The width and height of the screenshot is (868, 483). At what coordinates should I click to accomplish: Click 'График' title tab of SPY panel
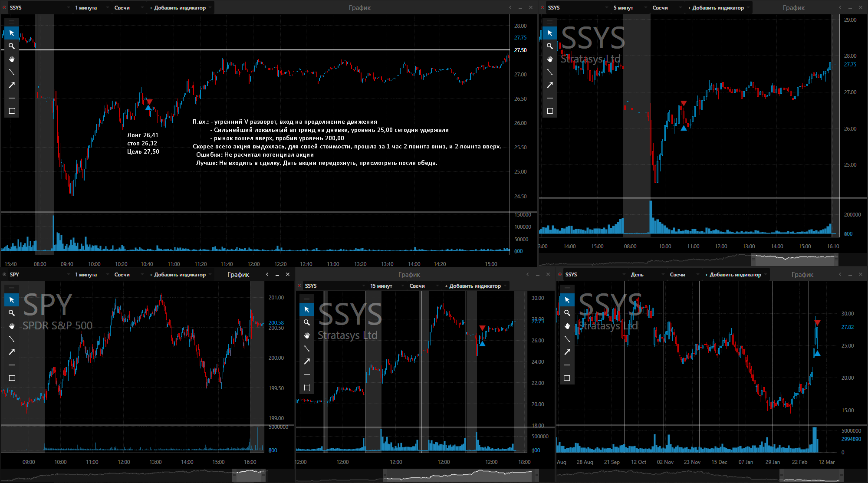(238, 275)
